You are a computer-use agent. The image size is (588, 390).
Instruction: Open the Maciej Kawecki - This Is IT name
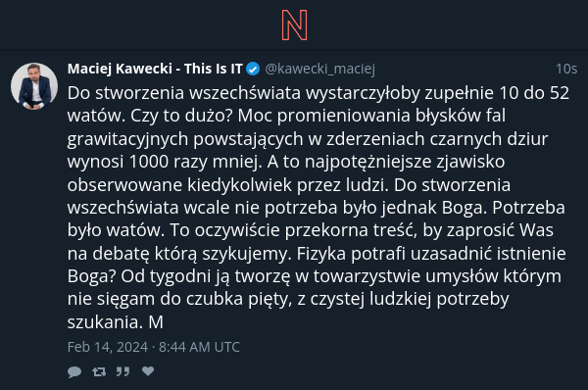[155, 69]
